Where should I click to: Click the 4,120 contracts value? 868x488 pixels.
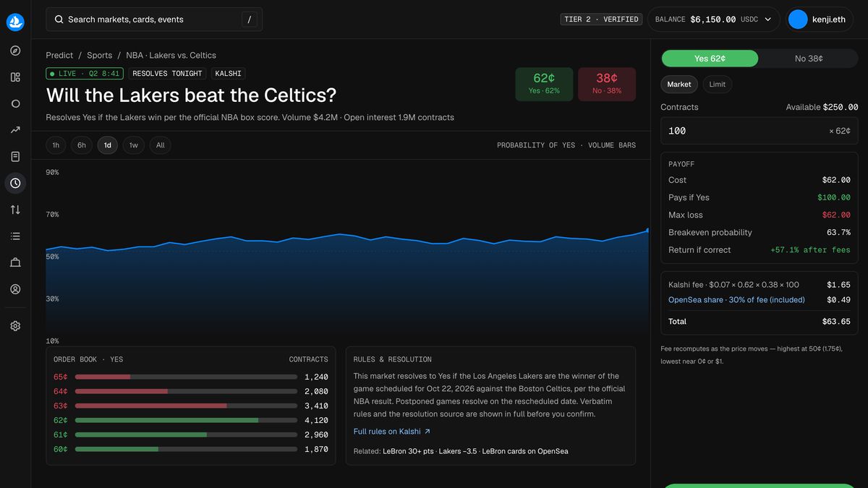coord(316,420)
